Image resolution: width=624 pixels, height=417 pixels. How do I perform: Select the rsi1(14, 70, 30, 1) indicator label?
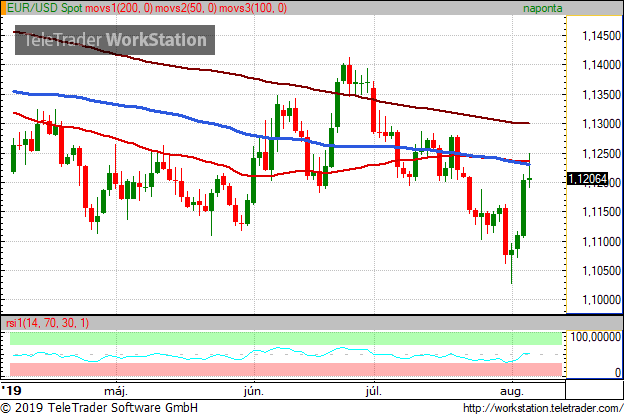tap(47, 323)
